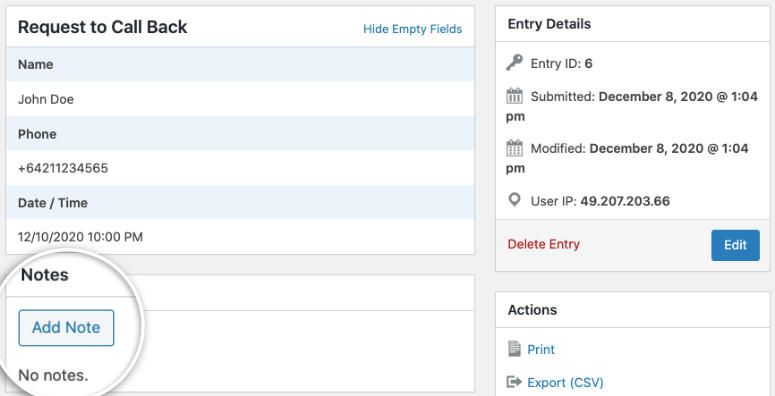This screenshot has height=396, width=775.
Task: Click the Print document icon
Action: [x=515, y=349]
